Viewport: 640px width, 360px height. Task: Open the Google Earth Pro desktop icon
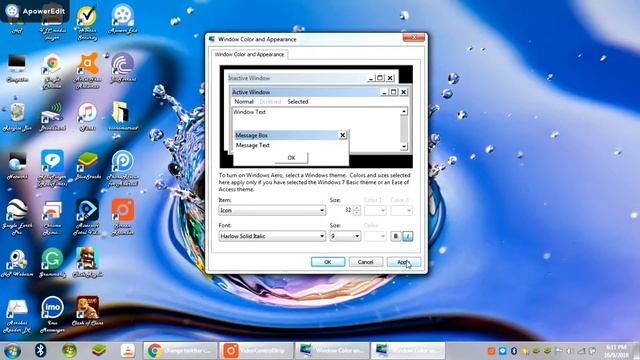(17, 217)
